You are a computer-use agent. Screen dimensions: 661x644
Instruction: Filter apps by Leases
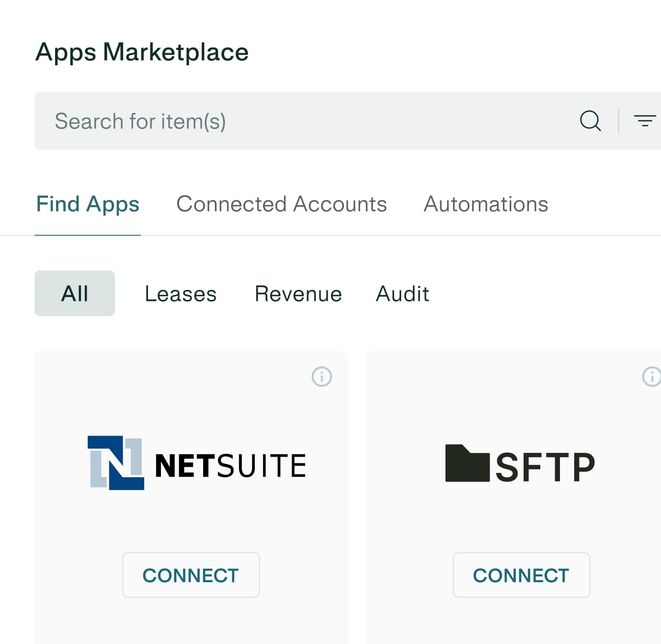coord(181,294)
